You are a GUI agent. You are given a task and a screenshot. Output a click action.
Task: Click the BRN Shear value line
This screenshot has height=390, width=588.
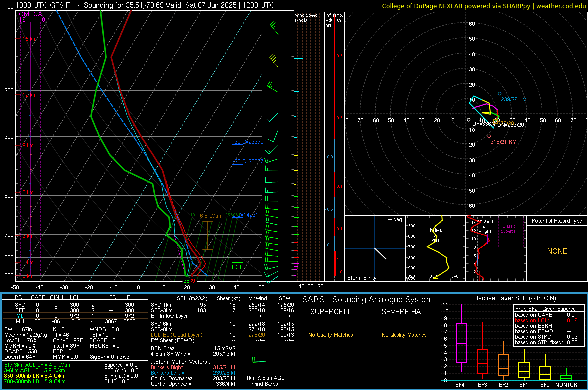click(193, 348)
